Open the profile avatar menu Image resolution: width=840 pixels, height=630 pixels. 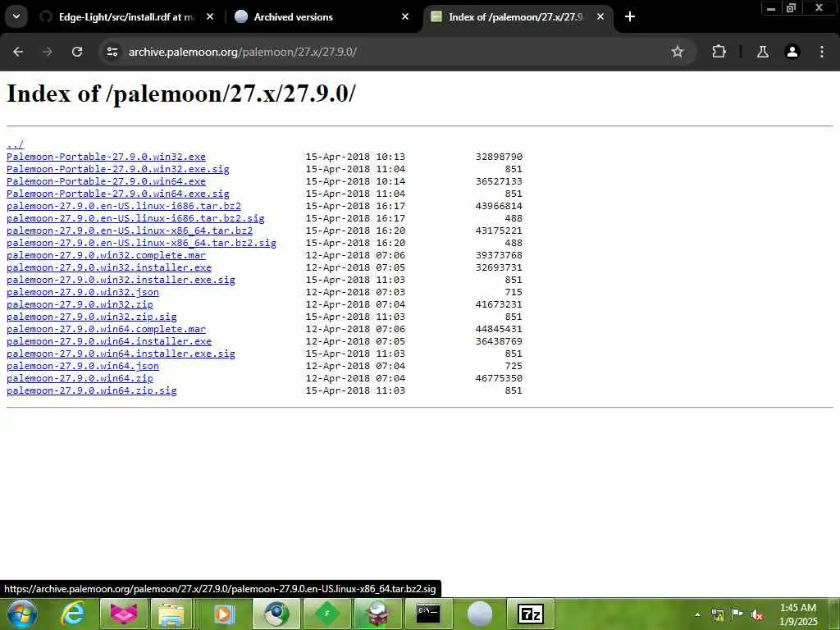point(792,52)
